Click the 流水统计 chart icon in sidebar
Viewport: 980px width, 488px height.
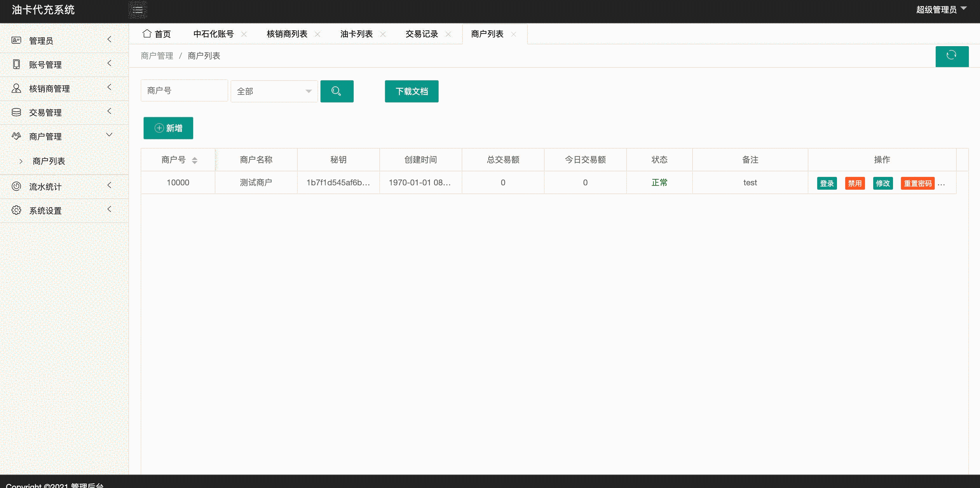pos(16,187)
